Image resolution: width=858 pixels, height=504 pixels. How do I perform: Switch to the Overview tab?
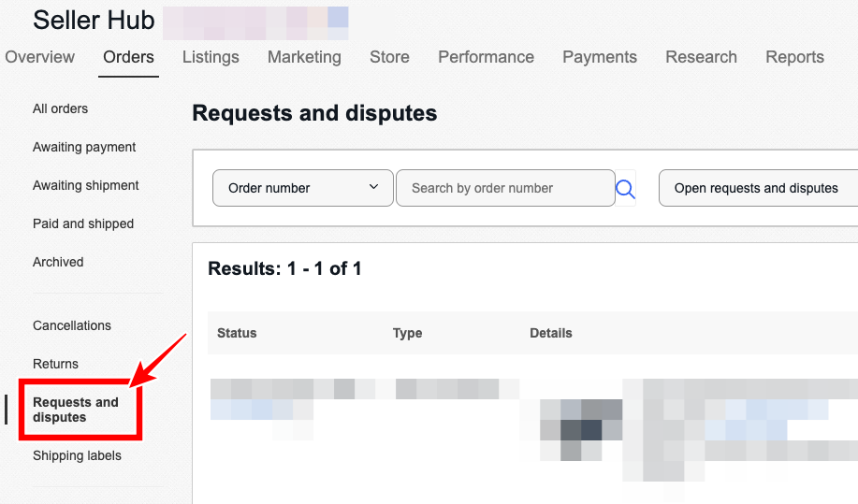(x=39, y=57)
